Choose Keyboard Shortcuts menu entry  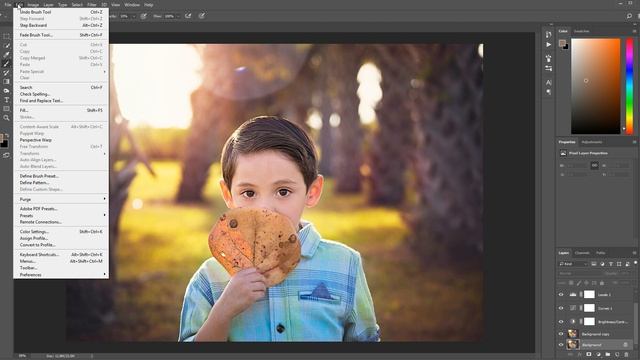[x=61, y=255]
